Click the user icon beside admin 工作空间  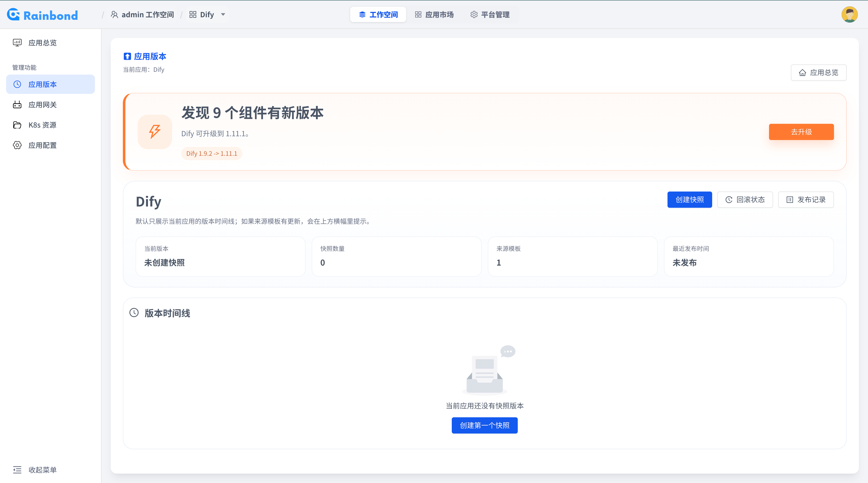(x=114, y=14)
